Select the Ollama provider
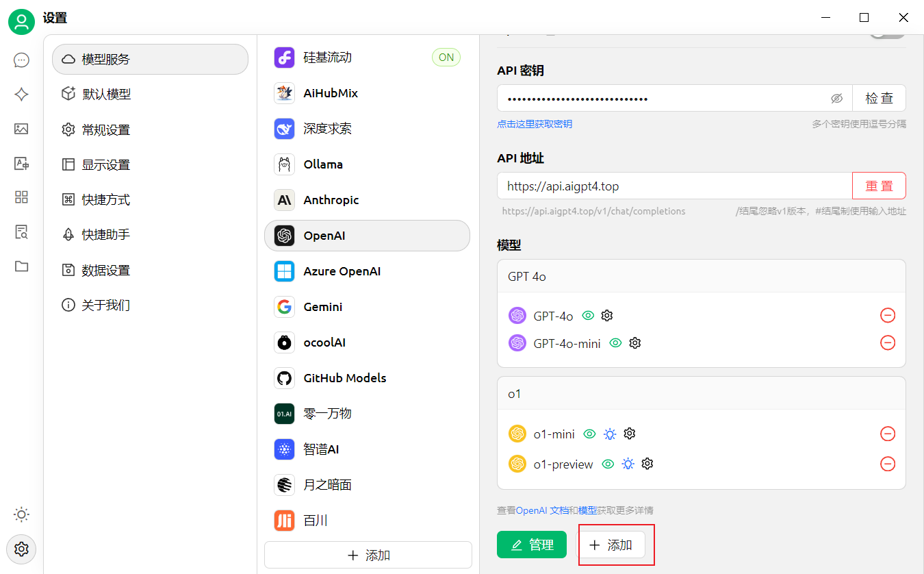The image size is (924, 574). tap(367, 164)
